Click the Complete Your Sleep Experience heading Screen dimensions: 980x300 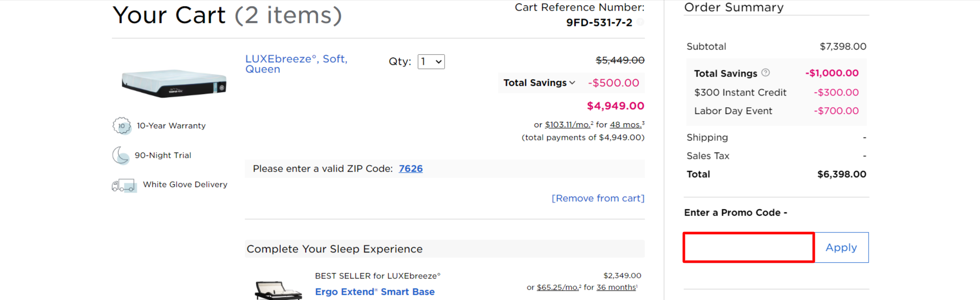tap(335, 249)
